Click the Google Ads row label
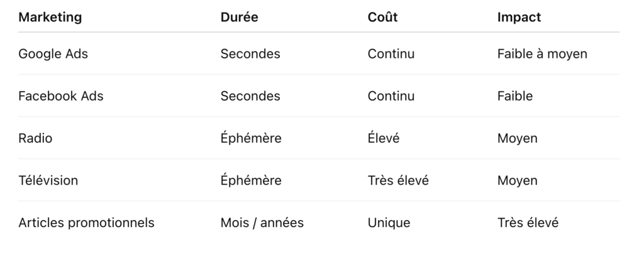 tap(53, 54)
